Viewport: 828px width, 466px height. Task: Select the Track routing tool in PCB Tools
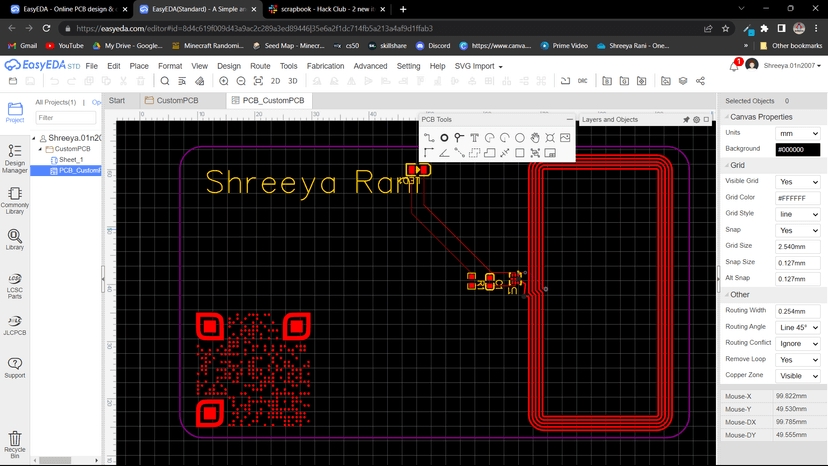click(429, 137)
